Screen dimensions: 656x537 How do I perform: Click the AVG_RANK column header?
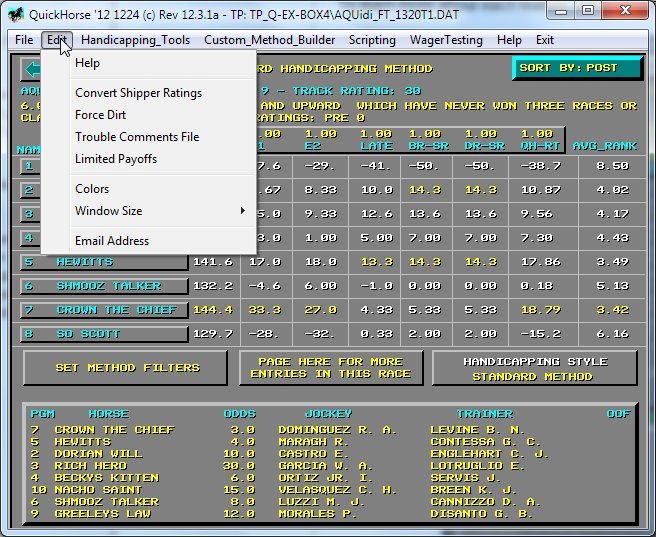point(603,146)
